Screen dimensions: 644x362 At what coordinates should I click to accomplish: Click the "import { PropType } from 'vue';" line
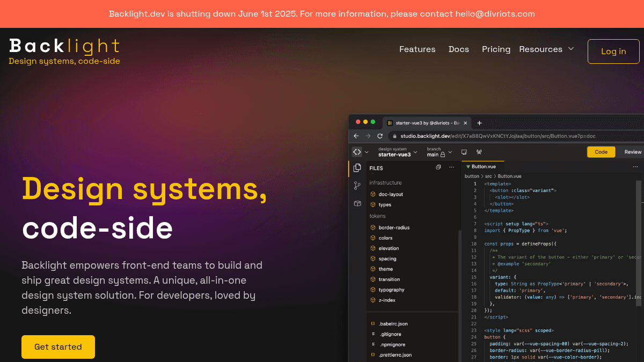coord(525,230)
